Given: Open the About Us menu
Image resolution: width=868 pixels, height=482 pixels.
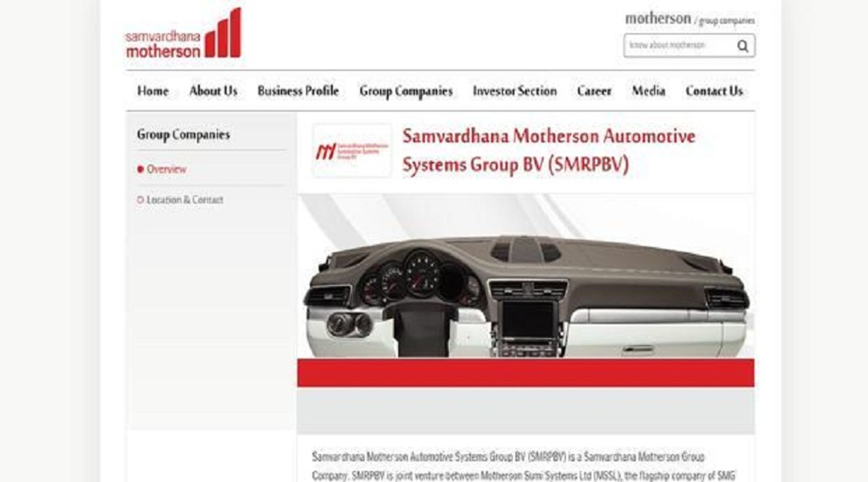Looking at the screenshot, I should pyautogui.click(x=214, y=91).
